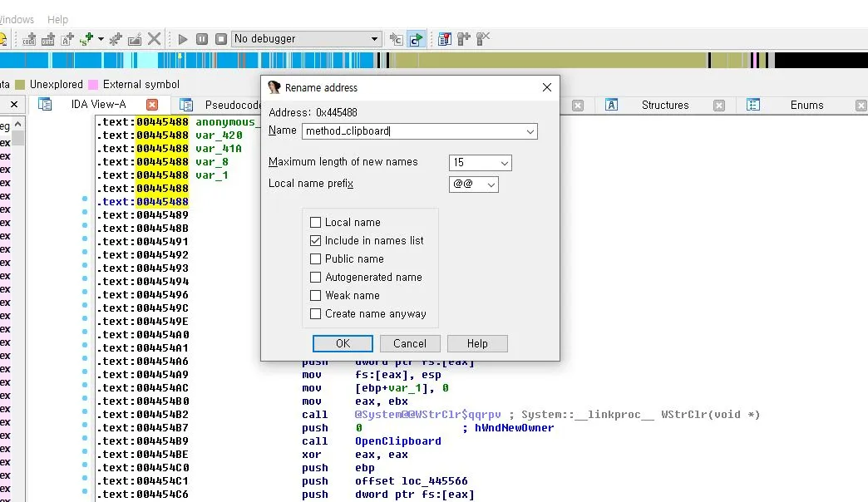Image resolution: width=868 pixels, height=502 pixels.
Task: Click the Unexplored olive legend swatch
Action: [20, 85]
